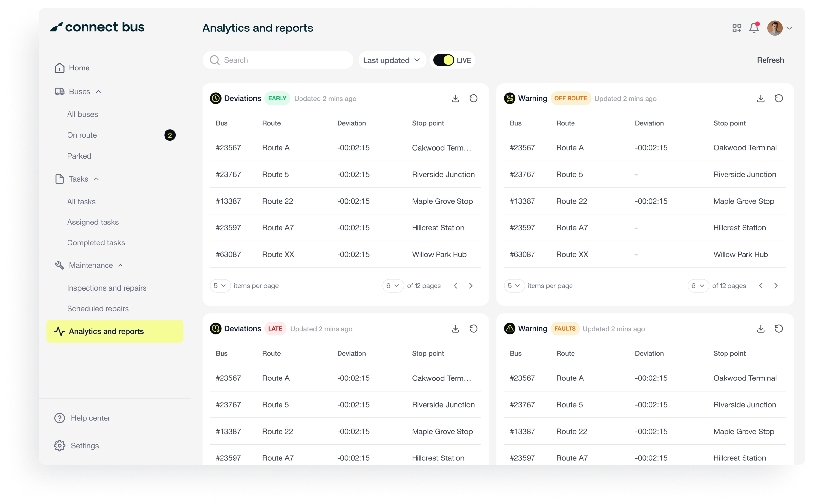Image resolution: width=814 pixels, height=504 pixels.
Task: Download Deviations LATE report
Action: [x=455, y=329]
